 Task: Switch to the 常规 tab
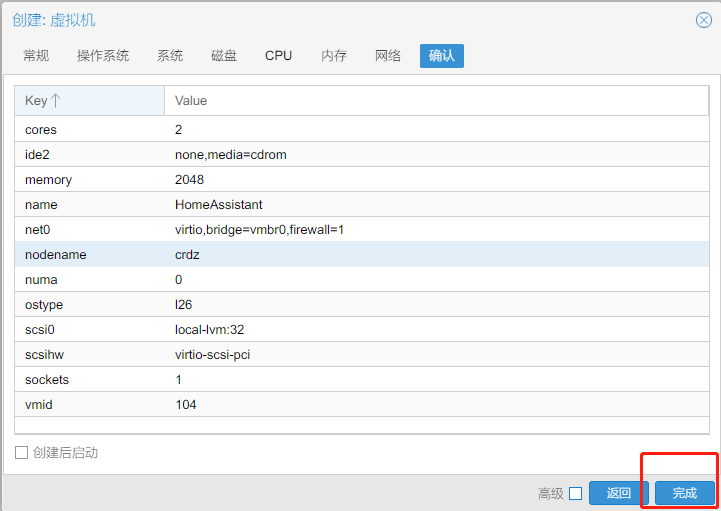(x=36, y=56)
